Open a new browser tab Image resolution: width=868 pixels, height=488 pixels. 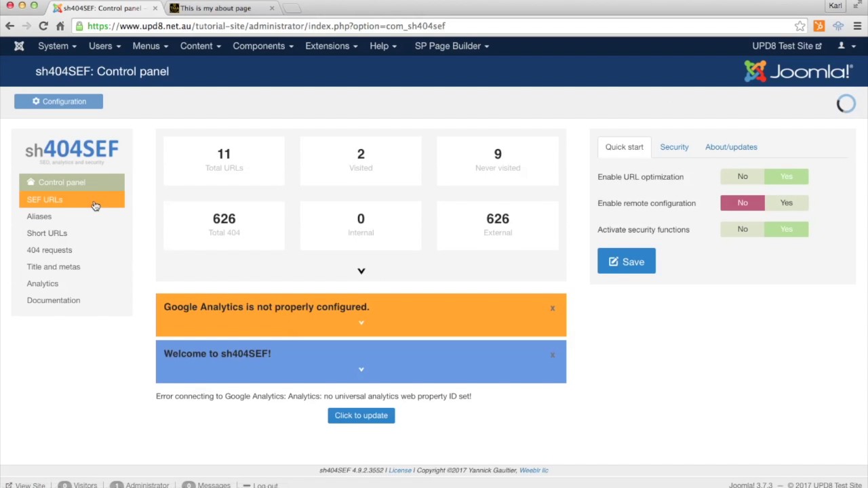pyautogui.click(x=292, y=8)
